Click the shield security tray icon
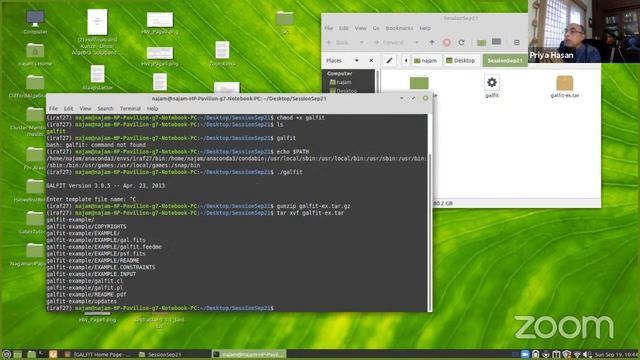 [x=567, y=354]
